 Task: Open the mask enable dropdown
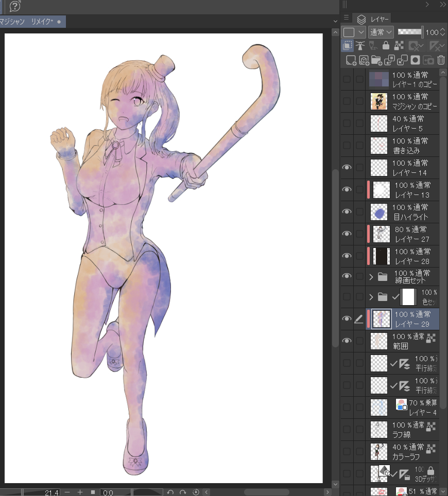[416, 46]
